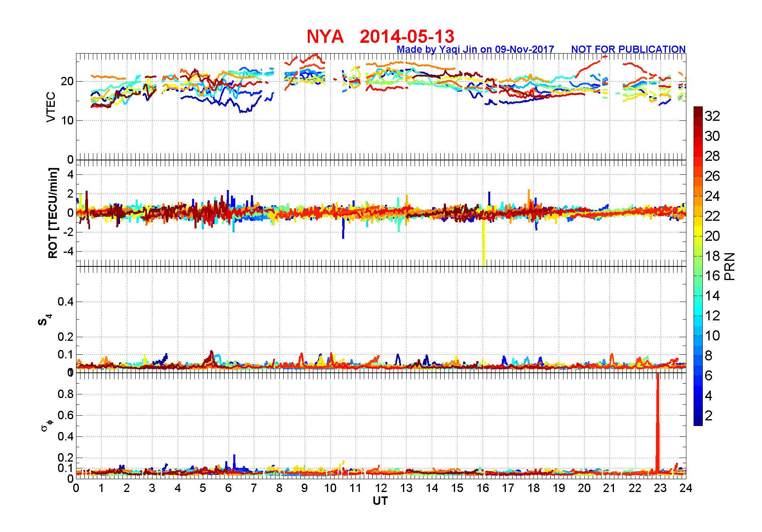762x532 pixels.
Task: Click the plot title NYA 2014-05-13
Action: [x=380, y=36]
